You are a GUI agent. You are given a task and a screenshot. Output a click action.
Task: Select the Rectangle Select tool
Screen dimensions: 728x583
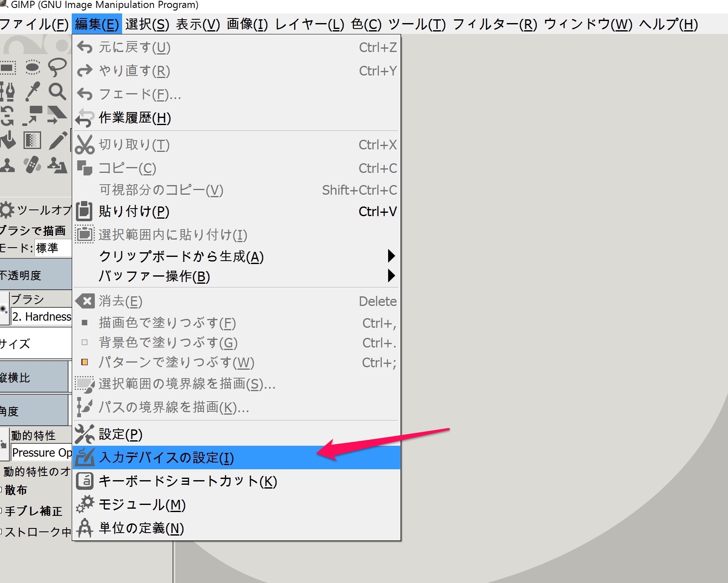point(8,67)
